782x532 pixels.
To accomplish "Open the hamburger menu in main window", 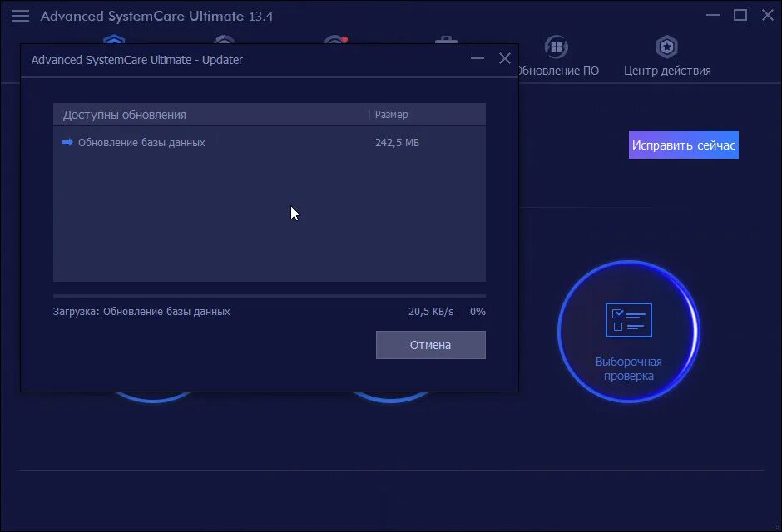I will [21, 16].
